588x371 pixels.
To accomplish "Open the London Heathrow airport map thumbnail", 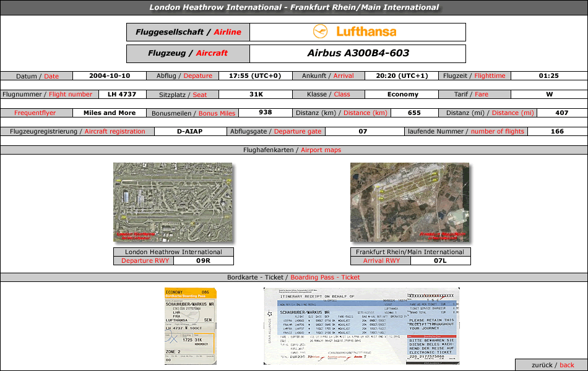I will point(173,202).
